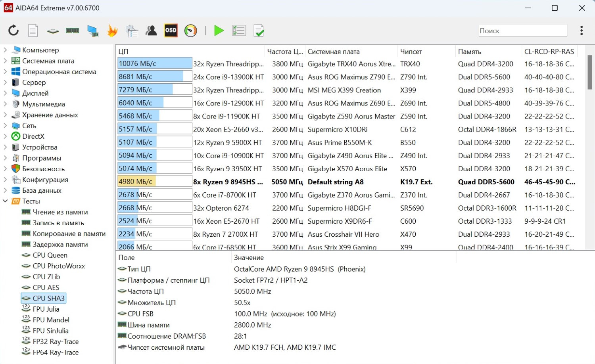Screen dimensions: 595x364
Task: Open the Чтение из памяти test
Action: click(x=60, y=212)
